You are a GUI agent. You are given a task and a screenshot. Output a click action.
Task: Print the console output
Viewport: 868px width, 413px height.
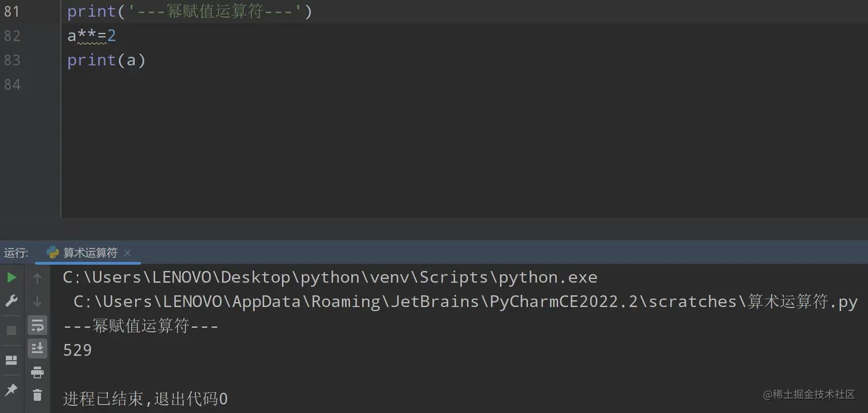(x=37, y=372)
